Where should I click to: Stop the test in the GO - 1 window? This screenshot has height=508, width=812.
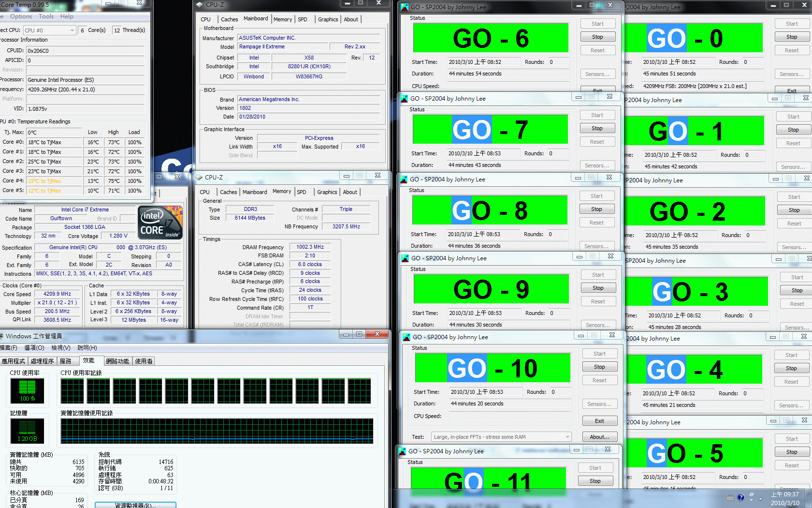pos(793,130)
